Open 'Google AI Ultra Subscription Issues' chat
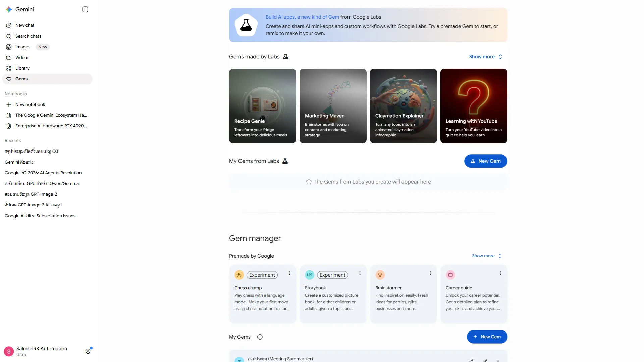644x362 pixels. 40,216
